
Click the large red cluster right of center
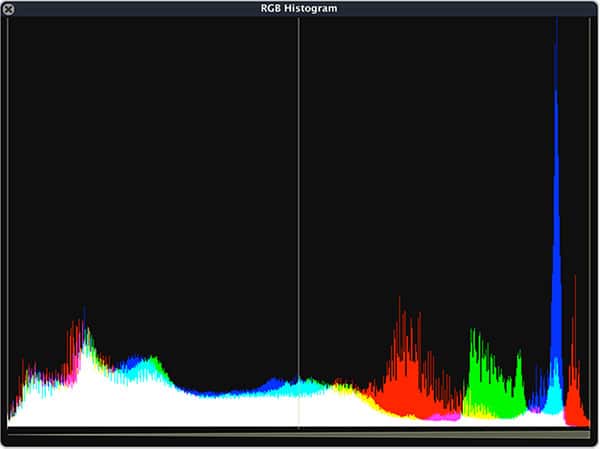(x=404, y=385)
